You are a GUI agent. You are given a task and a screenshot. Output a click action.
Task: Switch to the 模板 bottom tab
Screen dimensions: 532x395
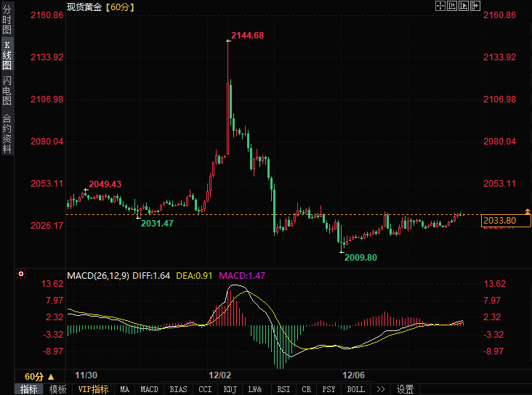click(57, 389)
